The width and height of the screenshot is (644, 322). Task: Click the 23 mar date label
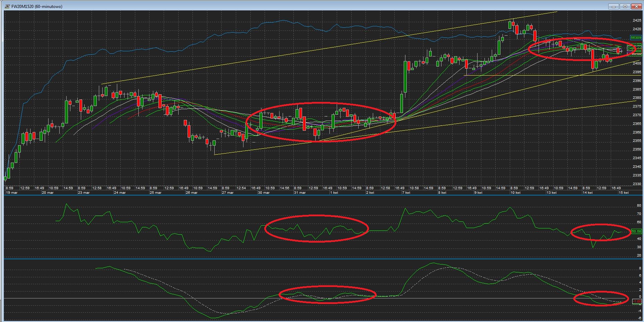pos(84,193)
